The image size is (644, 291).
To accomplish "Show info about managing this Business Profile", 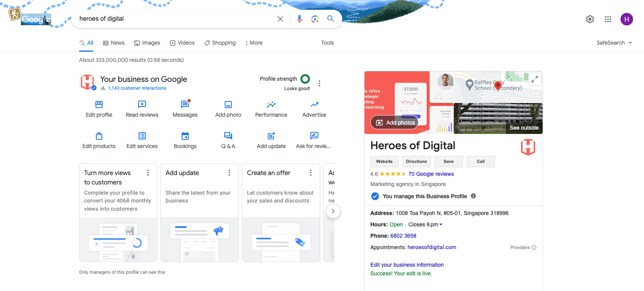I will point(473,196).
